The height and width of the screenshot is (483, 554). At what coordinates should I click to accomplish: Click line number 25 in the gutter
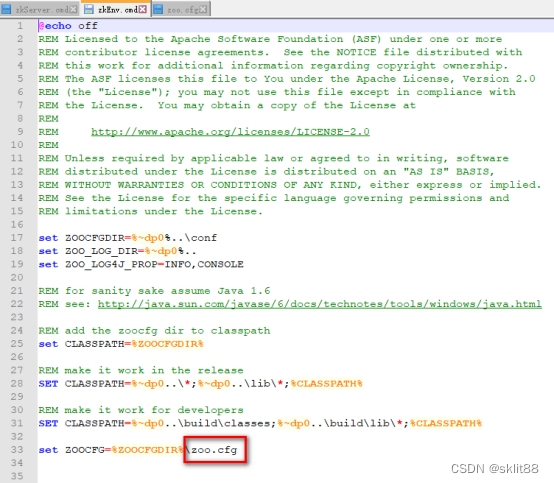click(17, 344)
